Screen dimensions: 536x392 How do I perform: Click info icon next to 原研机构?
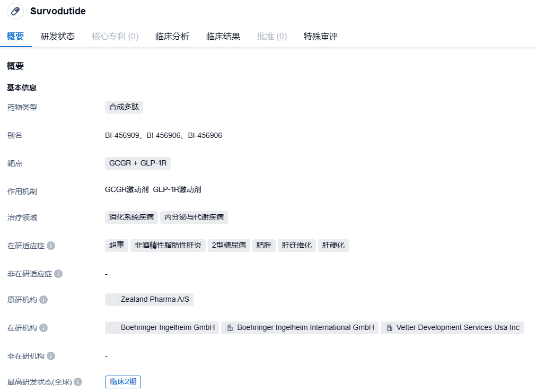(x=43, y=300)
